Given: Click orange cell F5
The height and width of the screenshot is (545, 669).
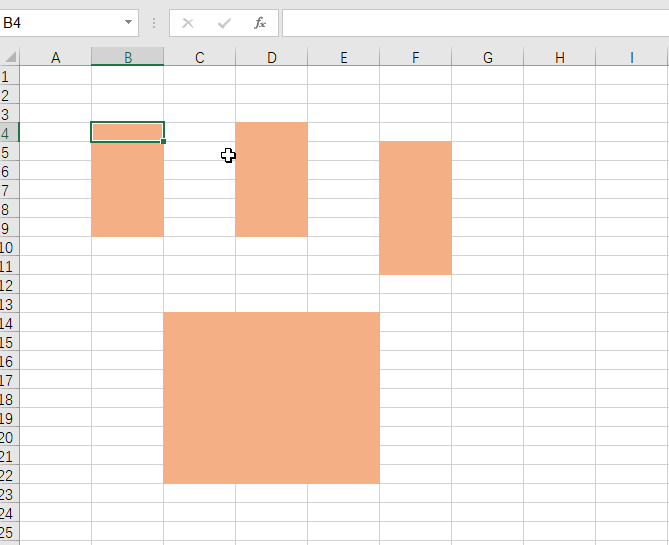Looking at the screenshot, I should [x=416, y=151].
